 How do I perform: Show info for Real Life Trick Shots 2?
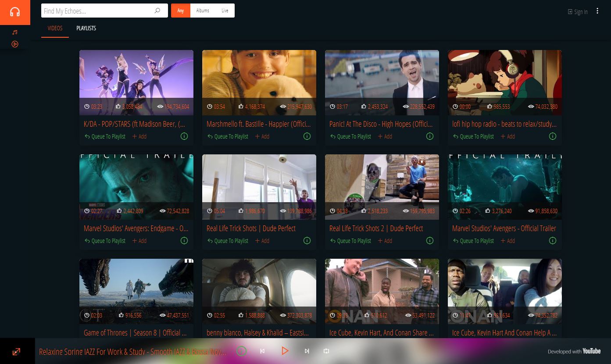[430, 241]
